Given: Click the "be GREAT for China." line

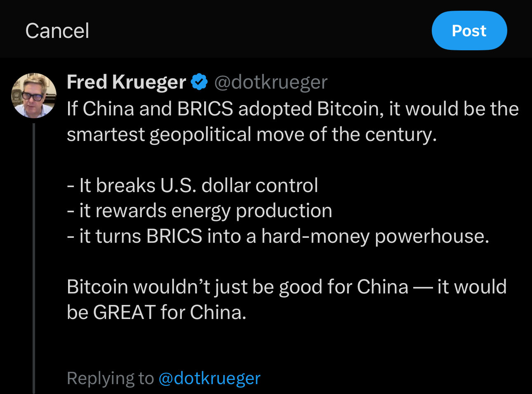Looking at the screenshot, I should [x=156, y=312].
